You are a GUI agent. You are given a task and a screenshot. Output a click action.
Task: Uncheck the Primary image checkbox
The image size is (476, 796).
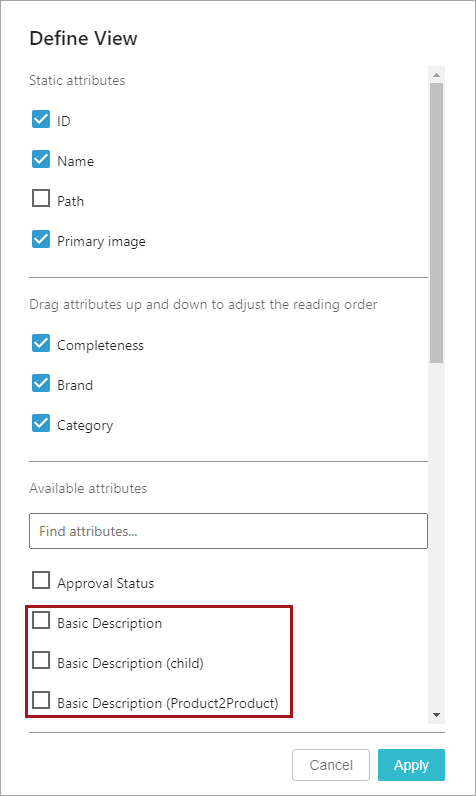pos(41,239)
